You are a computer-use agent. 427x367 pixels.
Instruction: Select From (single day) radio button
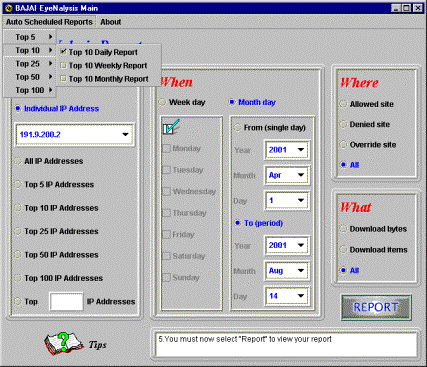237,128
